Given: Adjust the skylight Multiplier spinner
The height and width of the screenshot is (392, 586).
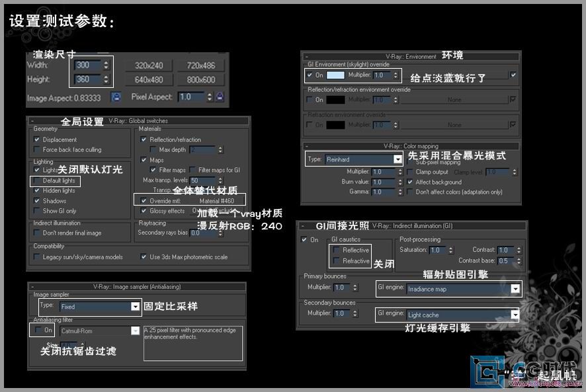Looking at the screenshot, I should point(396,75).
